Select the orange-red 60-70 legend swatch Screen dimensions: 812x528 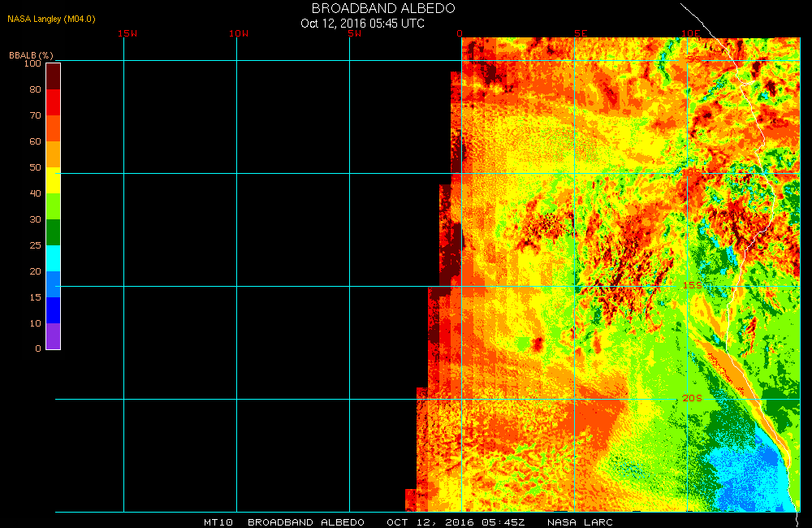tap(54, 128)
